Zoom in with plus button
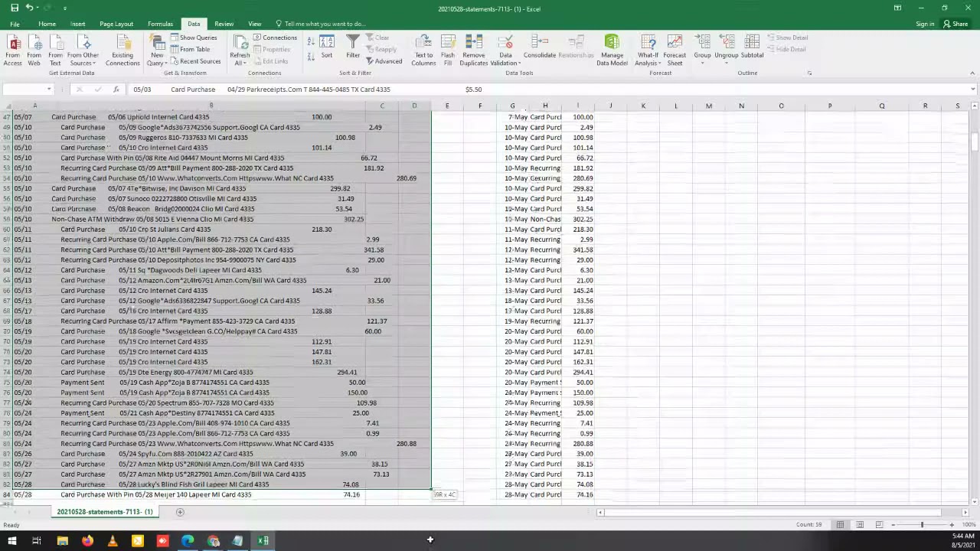This screenshot has height=551, width=980. (x=952, y=524)
